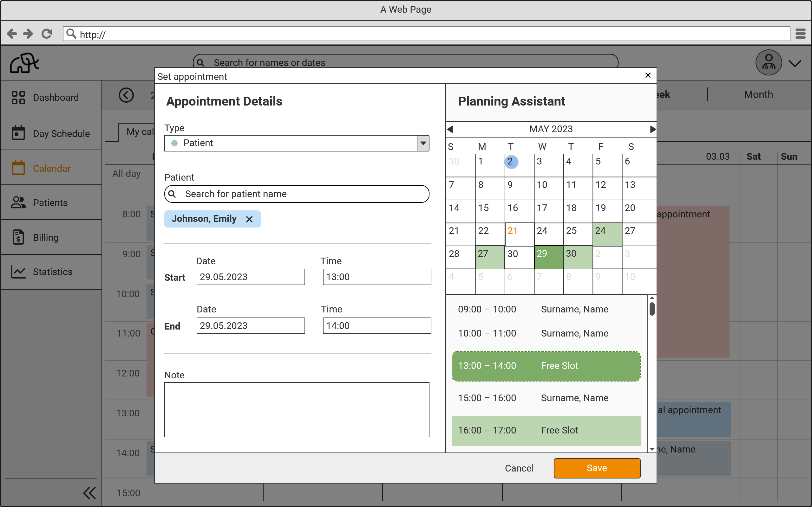The height and width of the screenshot is (507, 812).
Task: Remove Johnson, Emily from patient field
Action: (250, 219)
